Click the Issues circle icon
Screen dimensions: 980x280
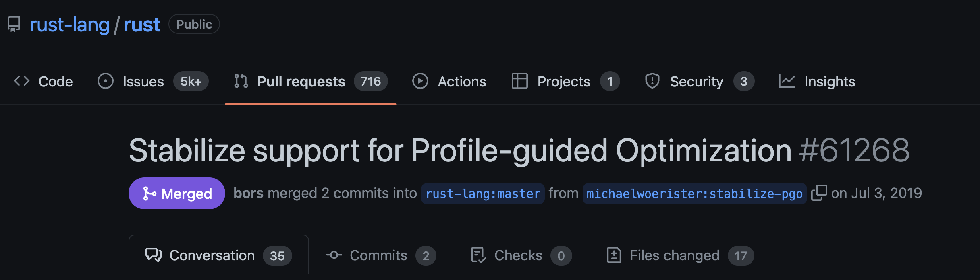(x=106, y=81)
